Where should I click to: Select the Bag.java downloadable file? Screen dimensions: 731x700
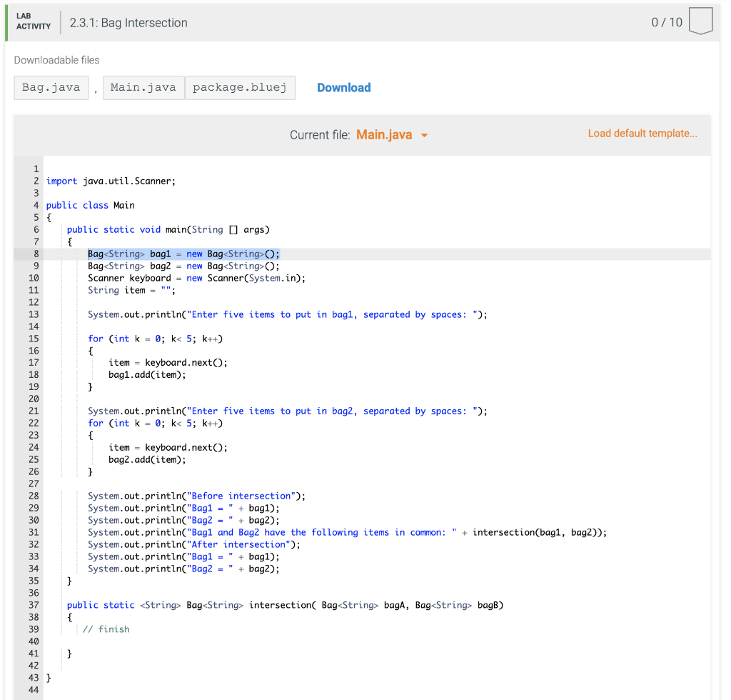click(51, 86)
